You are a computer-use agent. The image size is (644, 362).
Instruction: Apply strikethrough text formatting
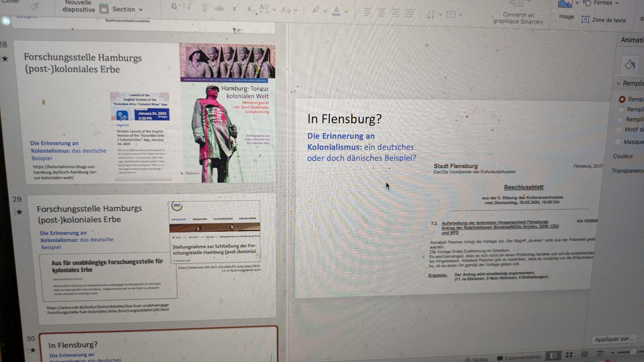point(219,8)
